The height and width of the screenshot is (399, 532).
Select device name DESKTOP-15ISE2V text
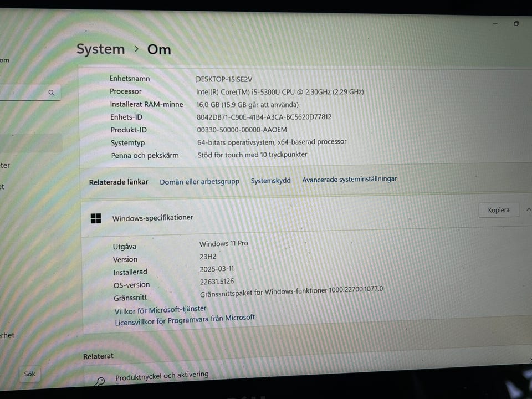224,79
